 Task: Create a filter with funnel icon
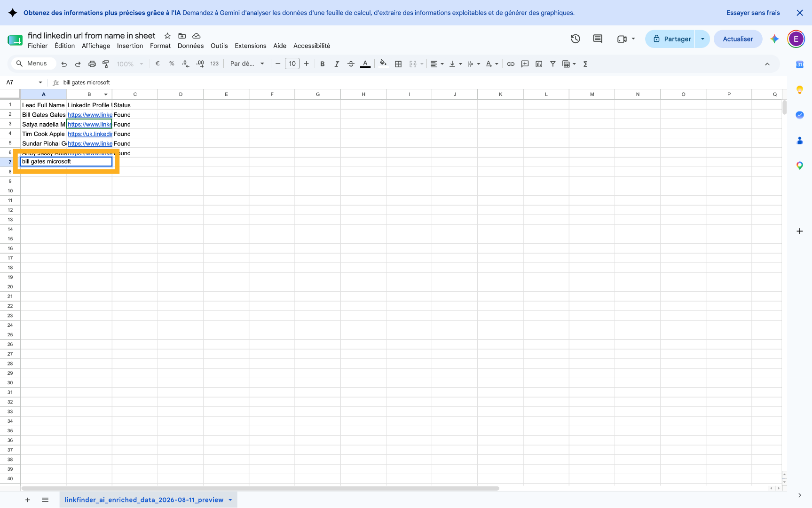(x=553, y=64)
